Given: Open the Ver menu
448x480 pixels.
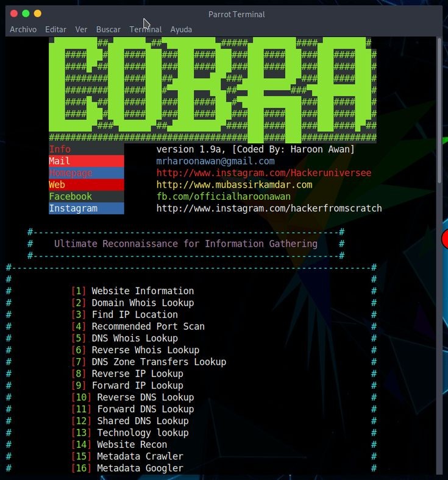Looking at the screenshot, I should pos(81,29).
